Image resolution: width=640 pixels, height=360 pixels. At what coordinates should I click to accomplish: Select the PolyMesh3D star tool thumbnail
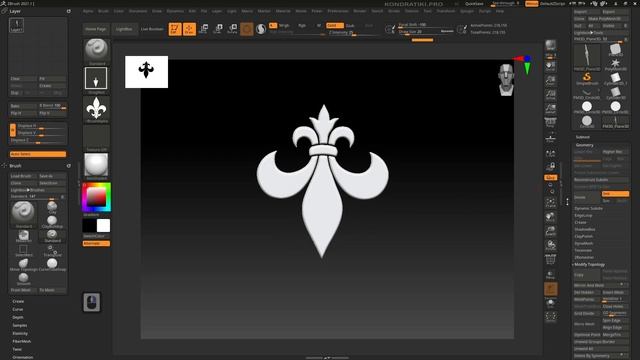pos(616,64)
